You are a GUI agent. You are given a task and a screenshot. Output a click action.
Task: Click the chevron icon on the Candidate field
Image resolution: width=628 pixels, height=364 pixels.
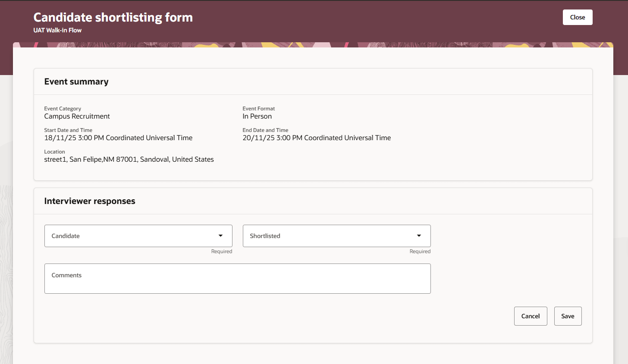point(221,236)
